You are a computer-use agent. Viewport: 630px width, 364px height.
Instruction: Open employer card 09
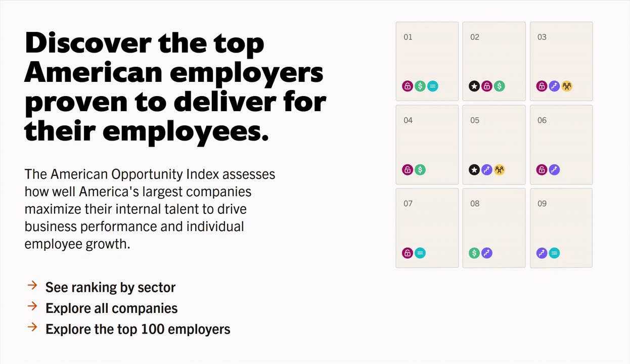click(561, 227)
